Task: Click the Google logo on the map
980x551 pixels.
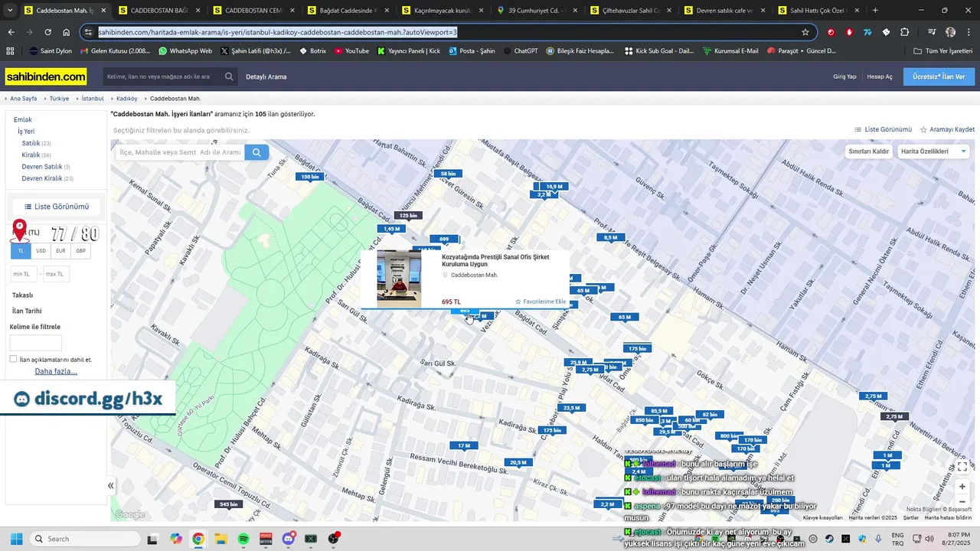Action: coord(130,514)
